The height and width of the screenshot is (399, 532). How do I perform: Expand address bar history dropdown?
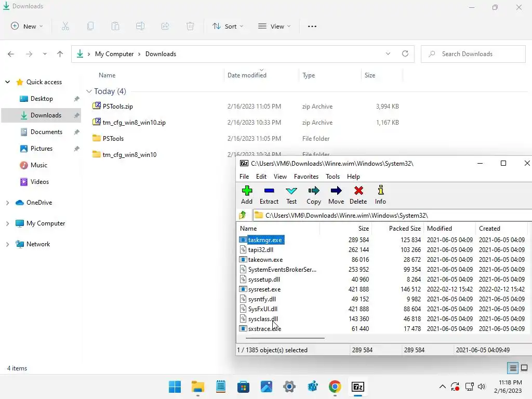388,54
